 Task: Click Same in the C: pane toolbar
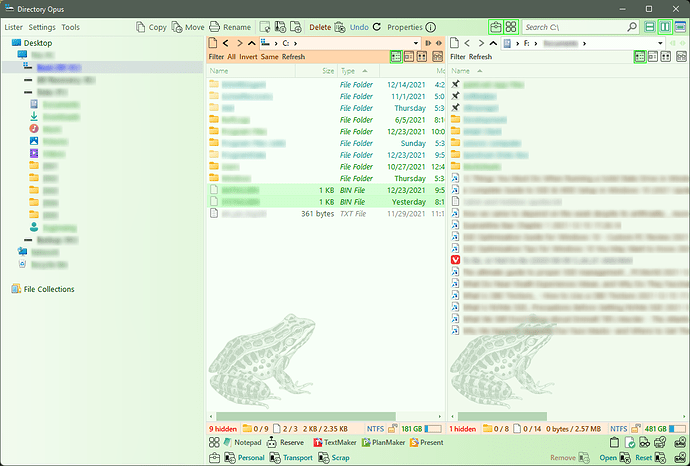point(269,57)
